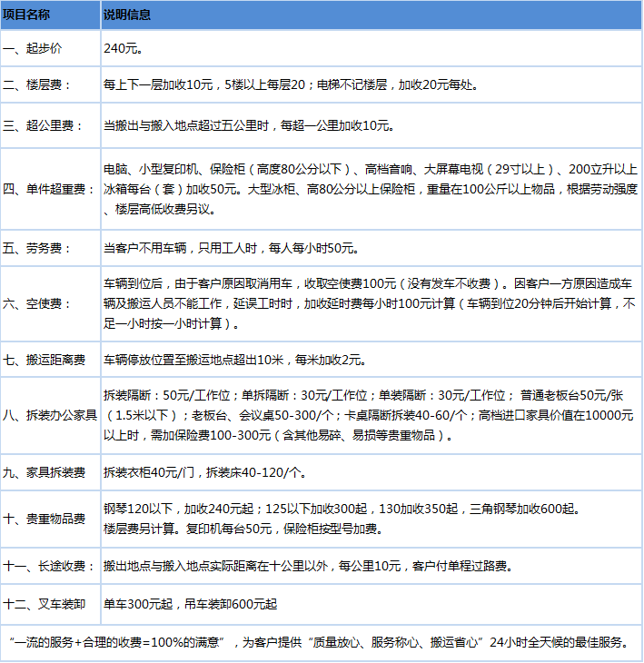Click the '240元。' cell
The image size is (644, 663).
(123, 48)
